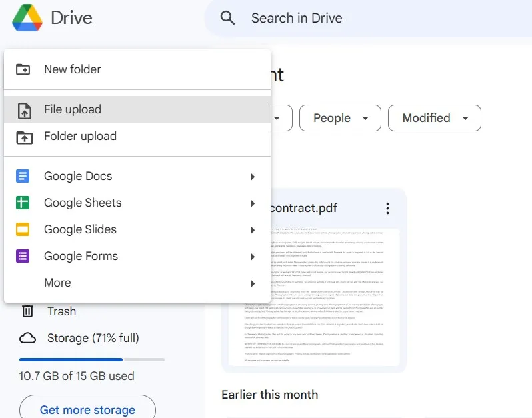
Task: Select Google Docs menu entry
Action: click(x=137, y=176)
